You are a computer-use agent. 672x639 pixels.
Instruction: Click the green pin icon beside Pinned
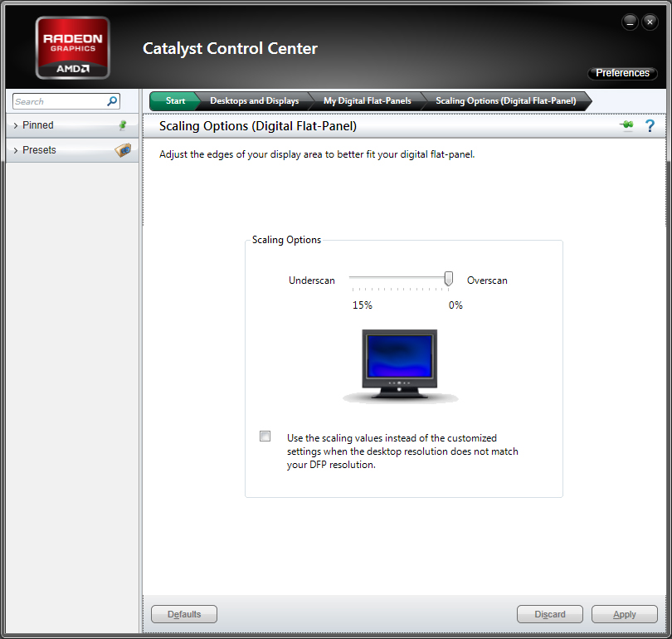tap(123, 125)
